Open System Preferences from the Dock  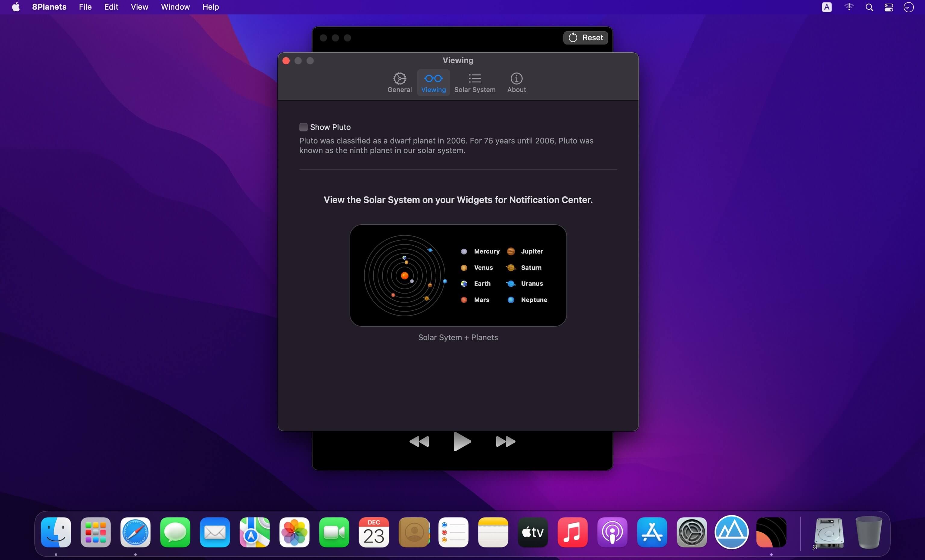[692, 532]
